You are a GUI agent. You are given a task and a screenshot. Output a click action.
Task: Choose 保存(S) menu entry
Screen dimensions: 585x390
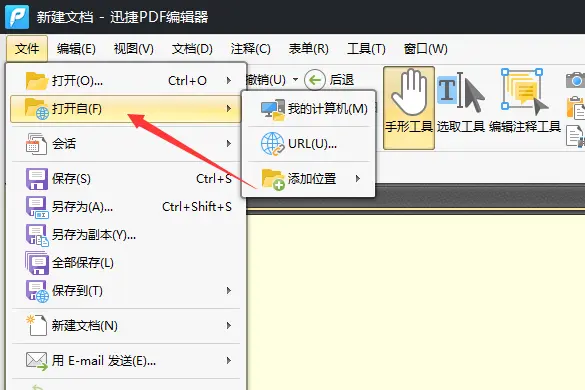click(126, 179)
